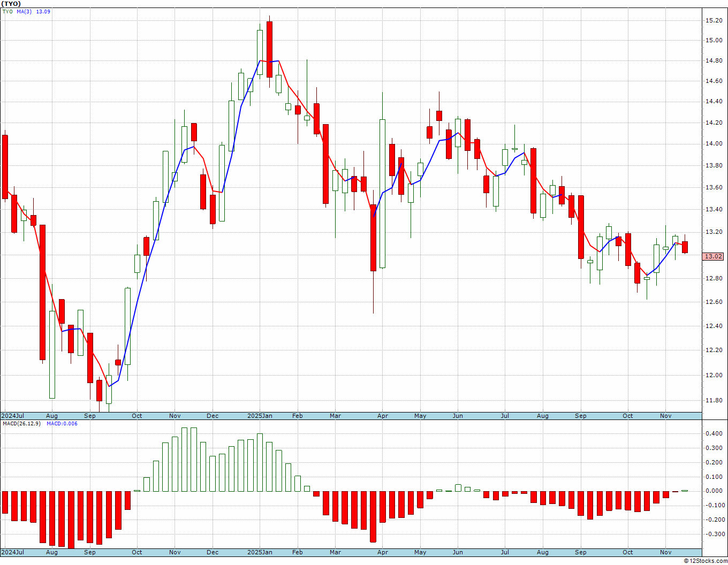Click the 14.60 price axis label

tap(714, 81)
